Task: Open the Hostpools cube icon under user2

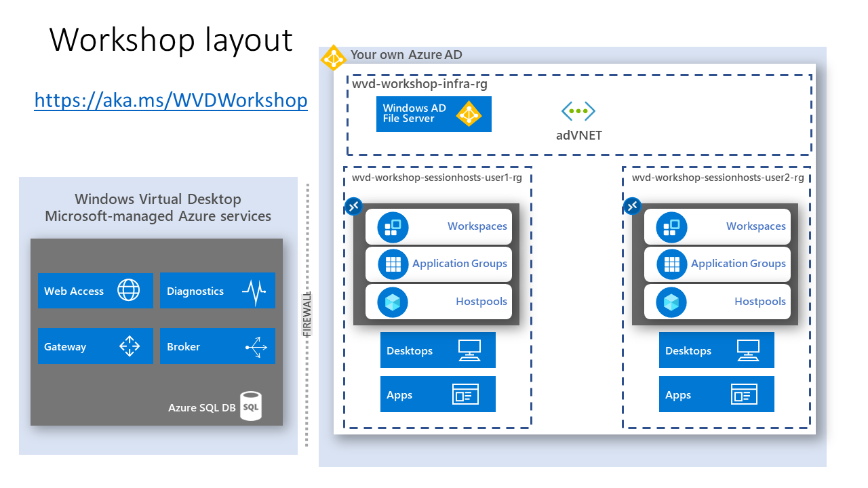Action: tap(670, 302)
